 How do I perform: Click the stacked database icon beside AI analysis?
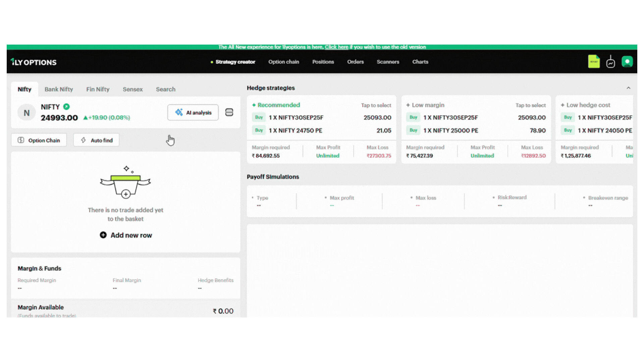pyautogui.click(x=229, y=112)
